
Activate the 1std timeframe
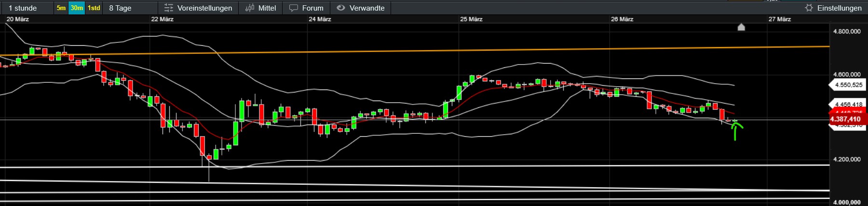pyautogui.click(x=94, y=8)
